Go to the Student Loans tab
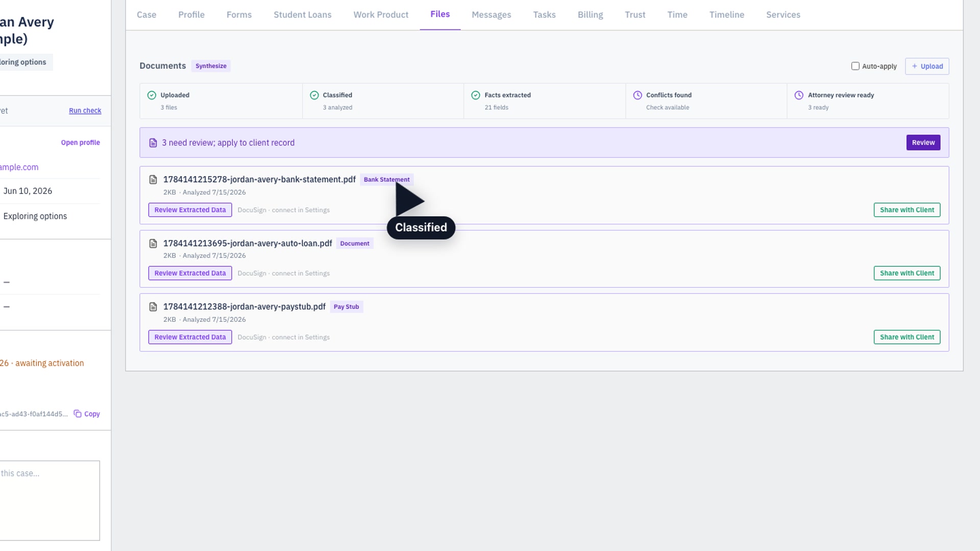 (x=303, y=15)
